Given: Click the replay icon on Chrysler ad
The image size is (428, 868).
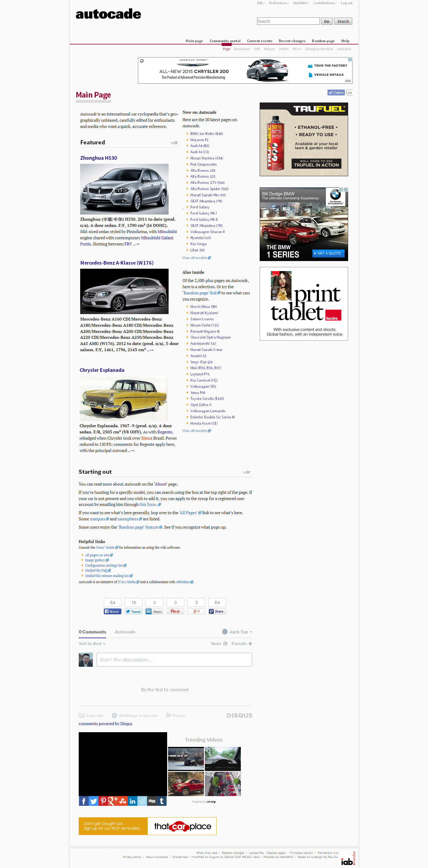Looking at the screenshot, I should point(142,61).
